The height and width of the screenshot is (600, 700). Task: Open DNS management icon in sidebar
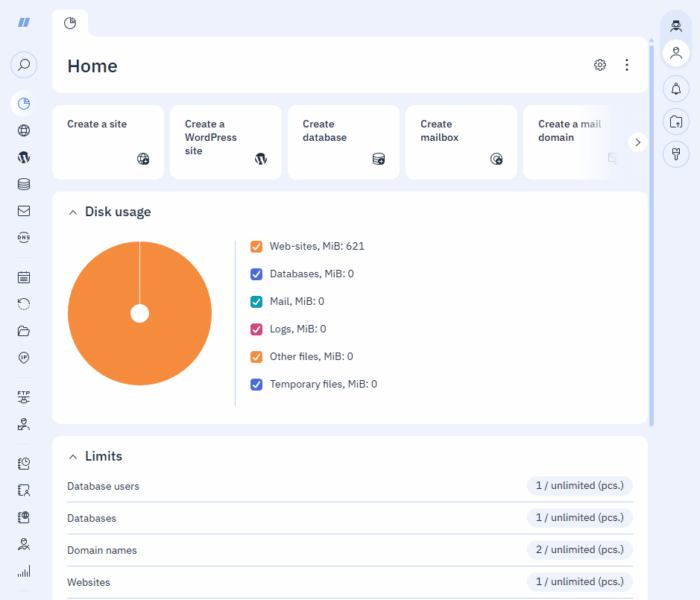point(24,238)
